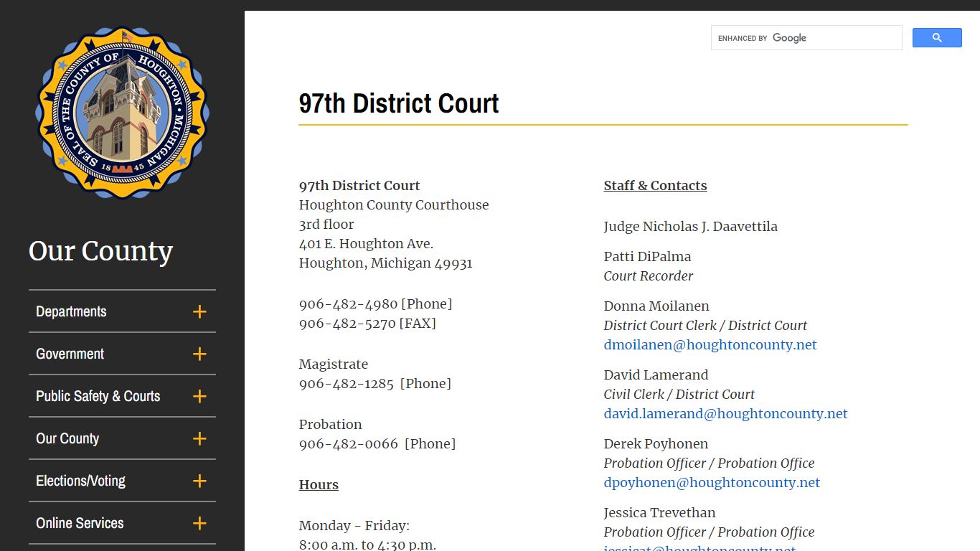The height and width of the screenshot is (551, 980).
Task: Open the Online Services menu item
Action: point(80,523)
